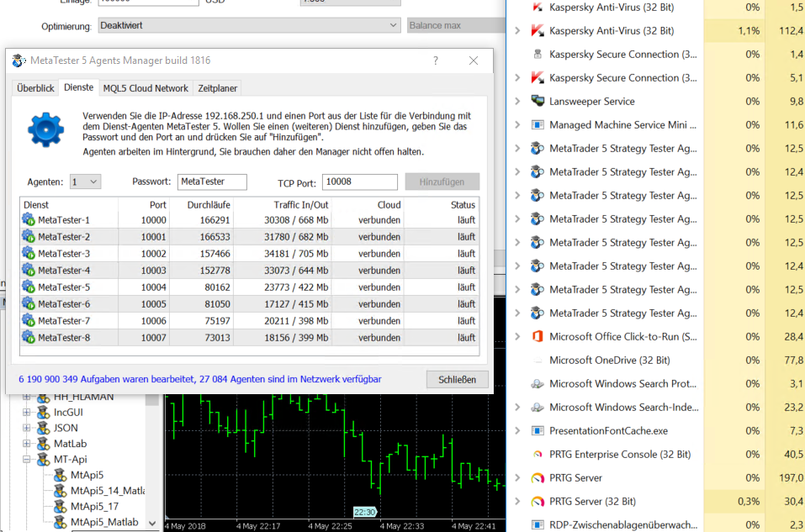Click MetaTester-5 Durchläufe value 80162

(217, 287)
